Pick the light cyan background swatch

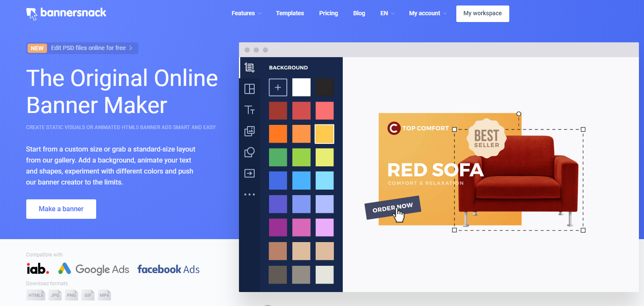point(325,180)
